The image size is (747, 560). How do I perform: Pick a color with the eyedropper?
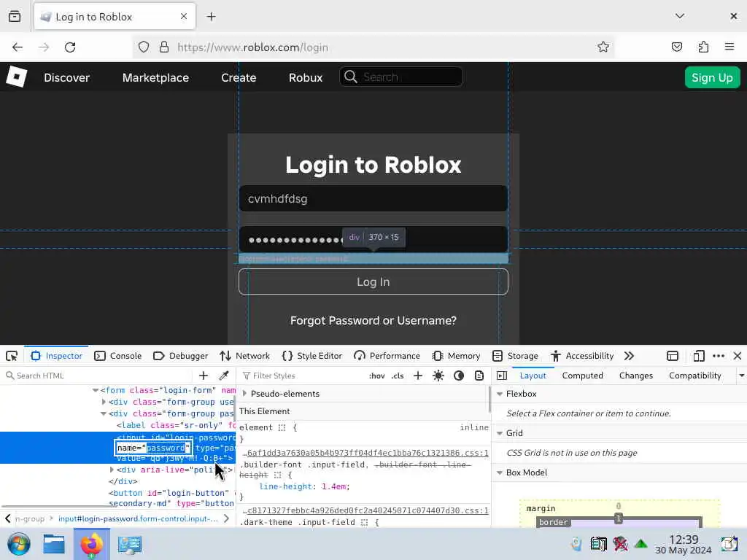224,376
